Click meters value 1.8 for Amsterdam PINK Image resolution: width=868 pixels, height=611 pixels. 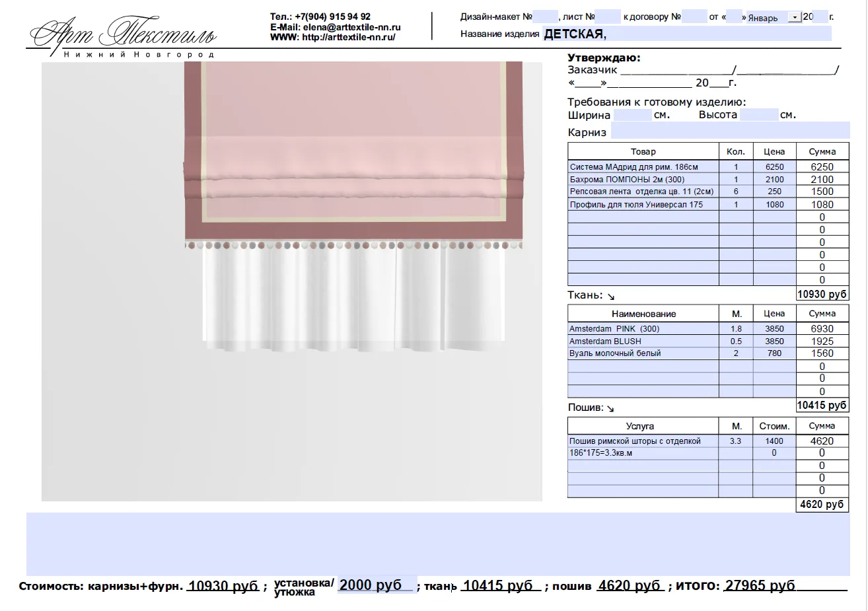pyautogui.click(x=736, y=329)
